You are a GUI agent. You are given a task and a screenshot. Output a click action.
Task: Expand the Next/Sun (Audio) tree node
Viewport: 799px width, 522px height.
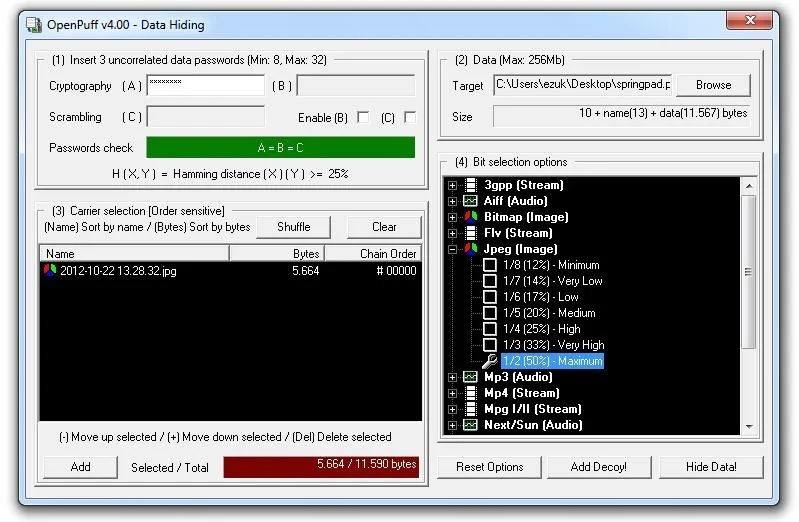point(452,425)
